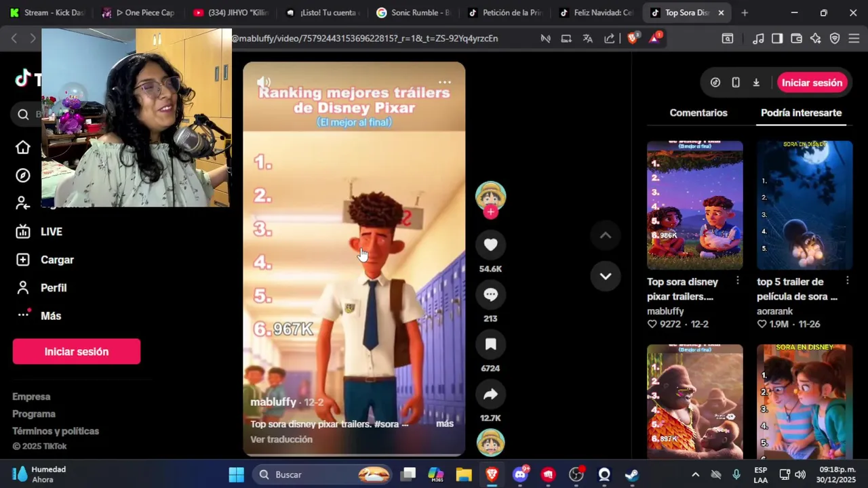
Task: Open the gorilla video thumbnail
Action: [694, 402]
